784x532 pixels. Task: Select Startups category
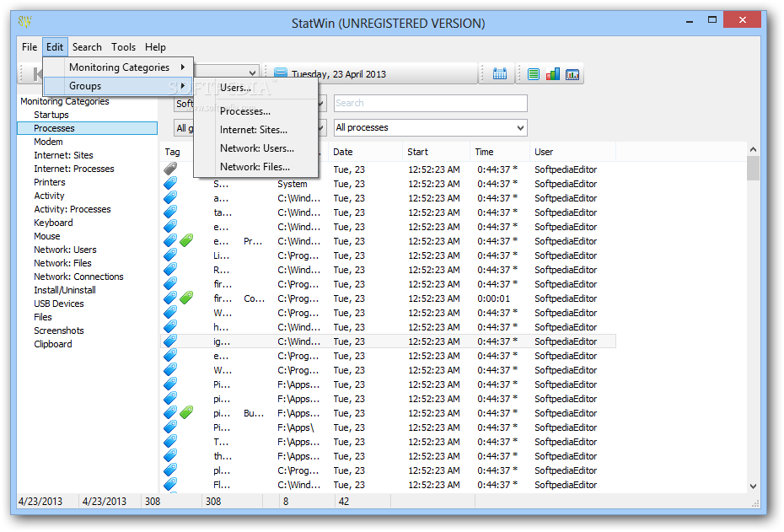51,115
